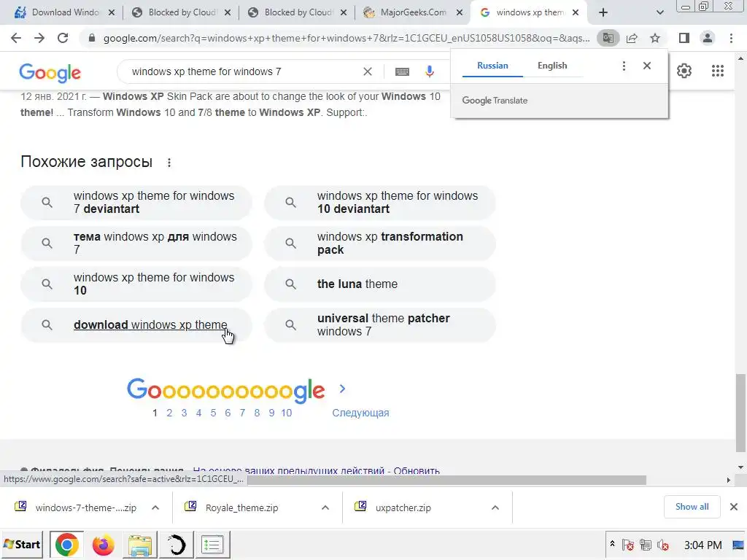Search 'тема windows xp для windows 7'
The width and height of the screenshot is (747, 560).
pyautogui.click(x=136, y=244)
